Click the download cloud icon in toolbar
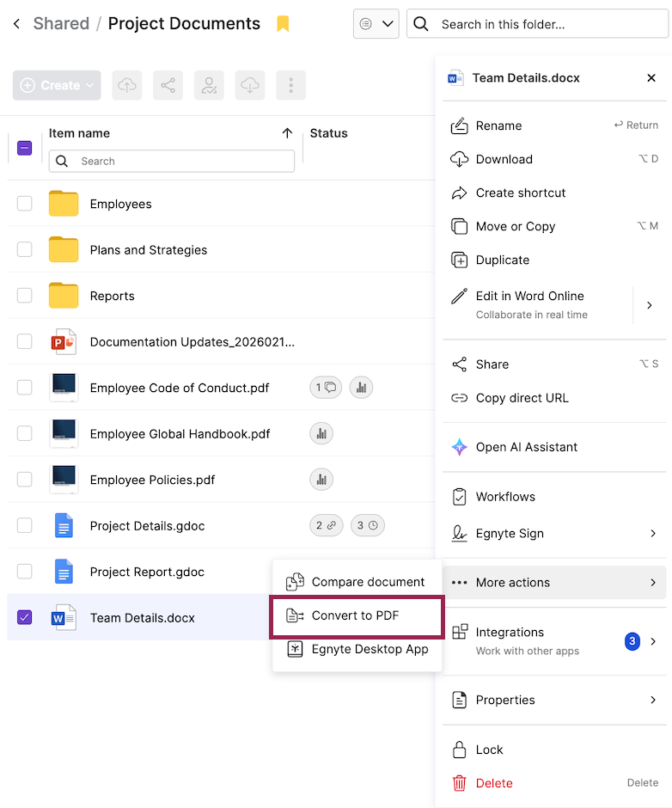 point(249,85)
